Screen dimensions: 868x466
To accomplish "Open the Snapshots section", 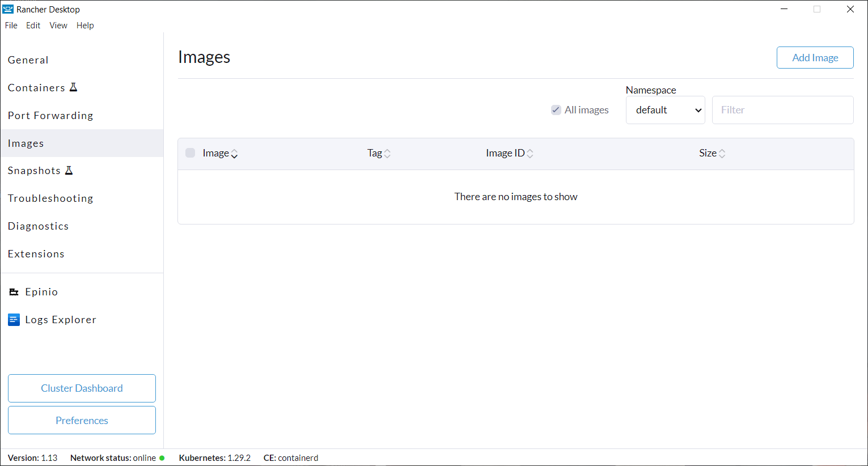I will click(x=82, y=171).
